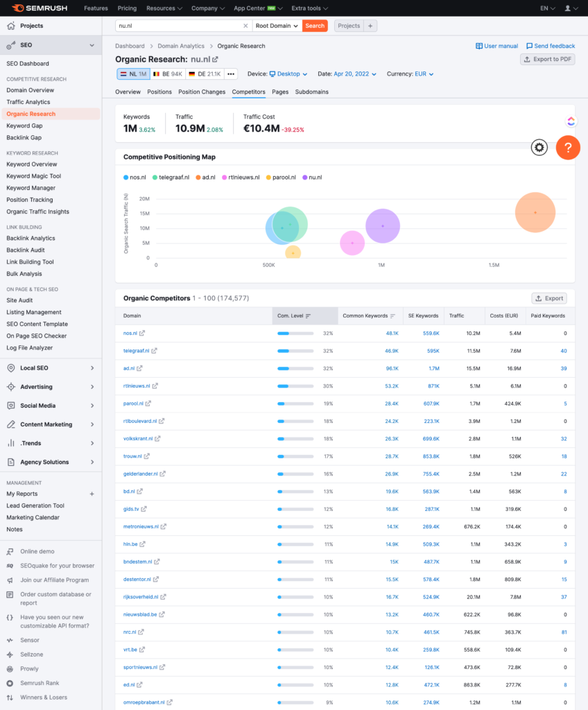Open the settings gear button
Image resolution: width=588 pixels, height=710 pixels.
point(539,148)
